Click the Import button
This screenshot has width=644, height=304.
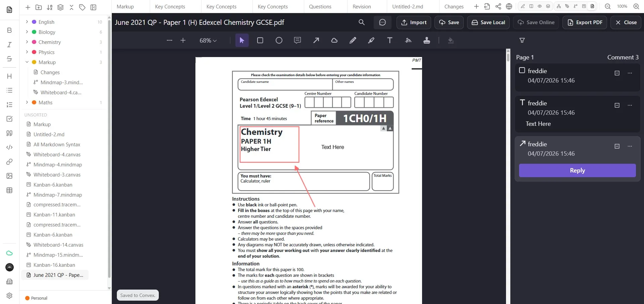point(414,22)
